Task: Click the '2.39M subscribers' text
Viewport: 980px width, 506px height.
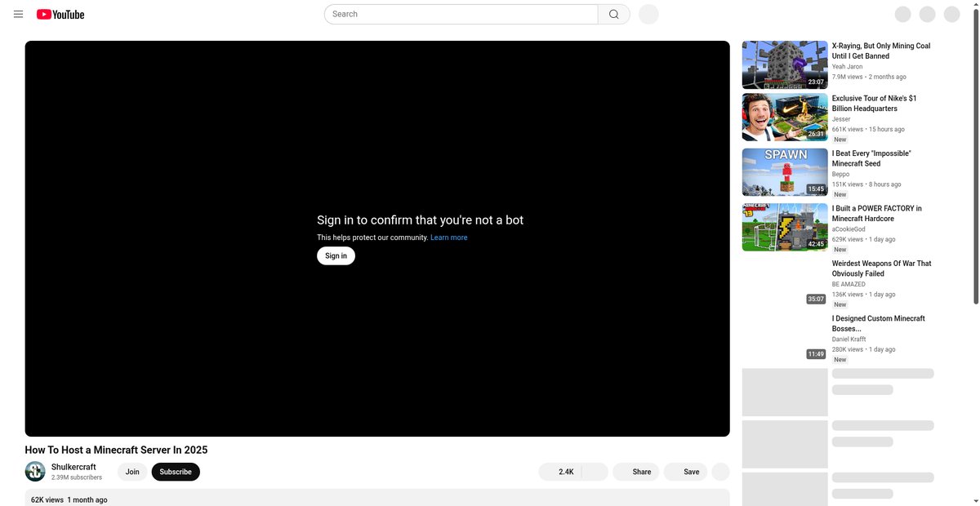Action: pyautogui.click(x=77, y=477)
